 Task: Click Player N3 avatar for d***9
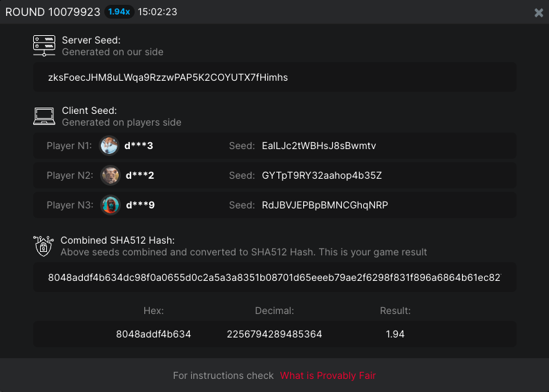[110, 205]
